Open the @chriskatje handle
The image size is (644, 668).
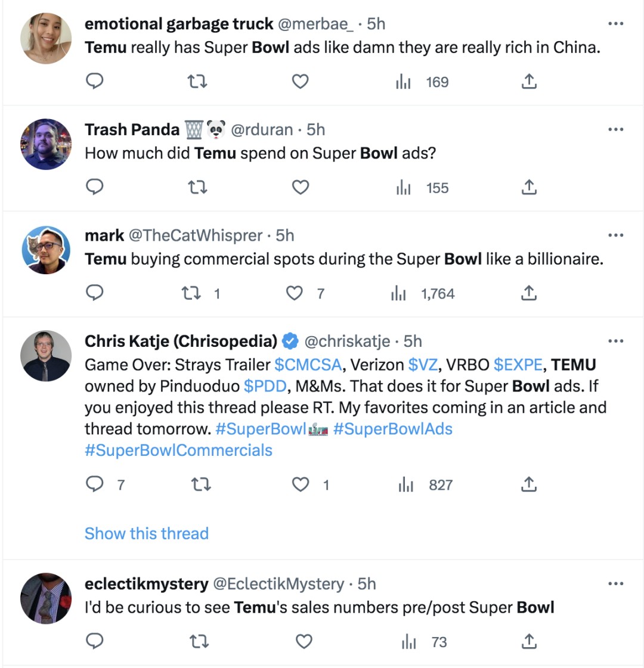tap(347, 341)
